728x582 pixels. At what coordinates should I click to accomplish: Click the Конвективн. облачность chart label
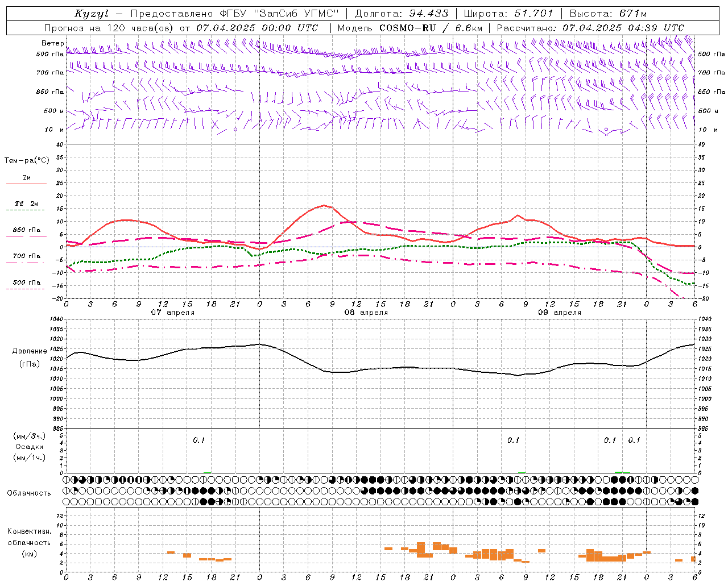coord(29,537)
